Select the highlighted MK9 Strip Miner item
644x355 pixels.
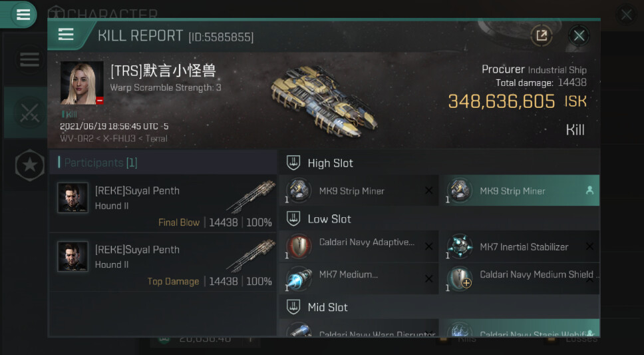point(519,190)
